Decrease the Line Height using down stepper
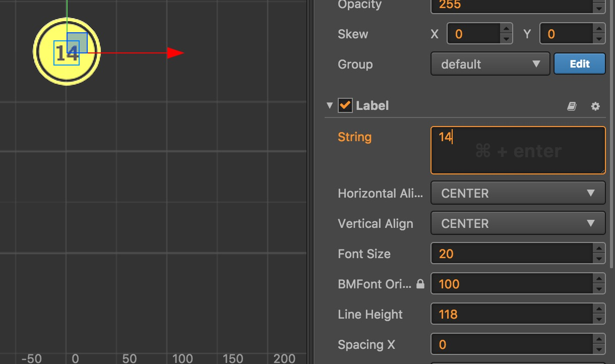This screenshot has width=615, height=364. (599, 320)
